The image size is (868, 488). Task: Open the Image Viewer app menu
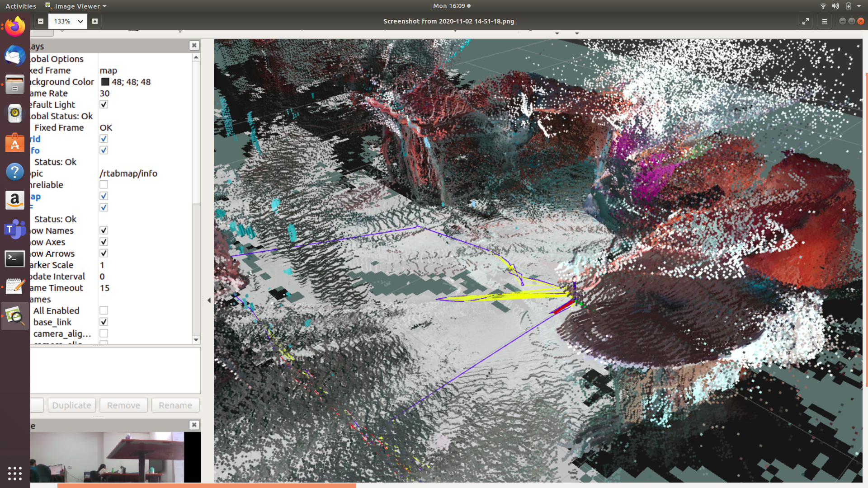coord(76,6)
